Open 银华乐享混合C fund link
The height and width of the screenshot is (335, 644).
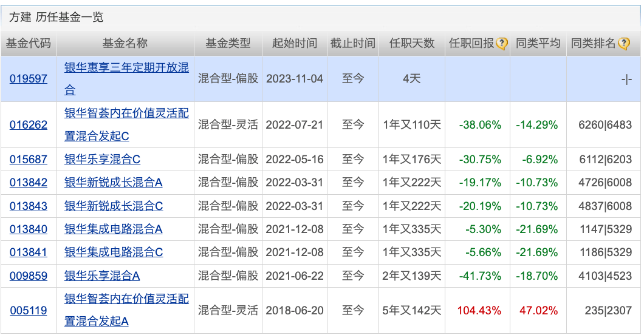102,160
